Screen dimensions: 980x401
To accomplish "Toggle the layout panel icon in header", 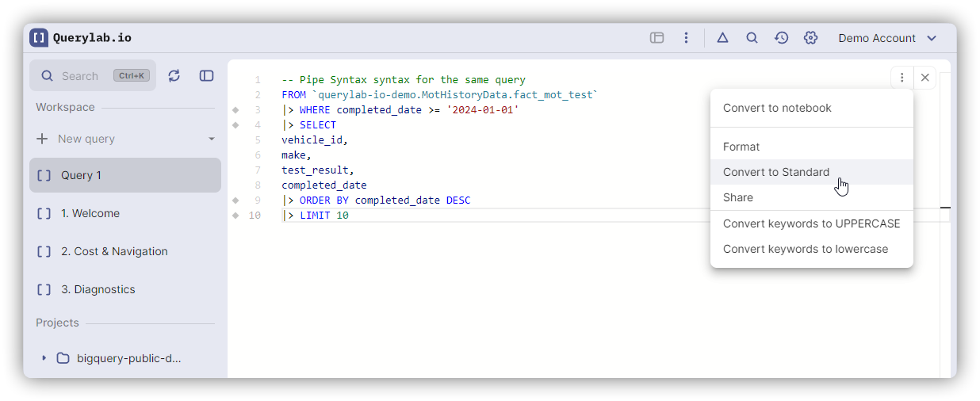I will click(657, 38).
